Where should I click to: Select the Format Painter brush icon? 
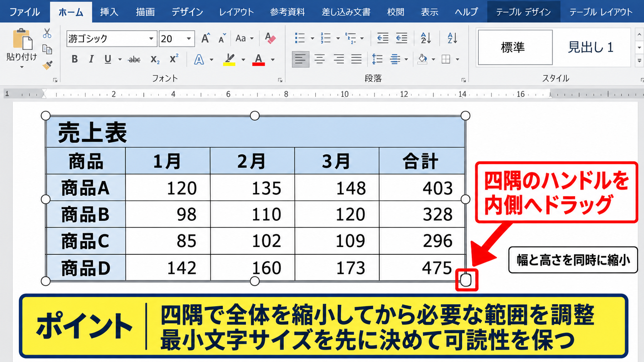(x=47, y=65)
